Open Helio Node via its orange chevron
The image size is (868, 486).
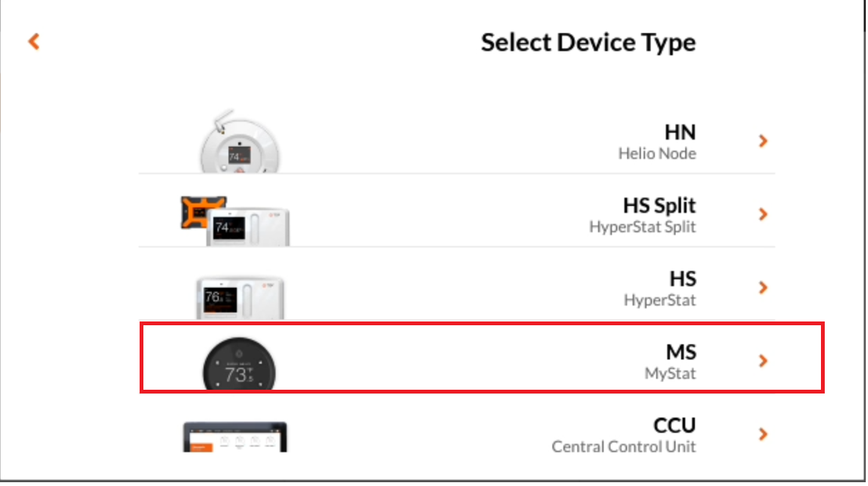pyautogui.click(x=763, y=141)
